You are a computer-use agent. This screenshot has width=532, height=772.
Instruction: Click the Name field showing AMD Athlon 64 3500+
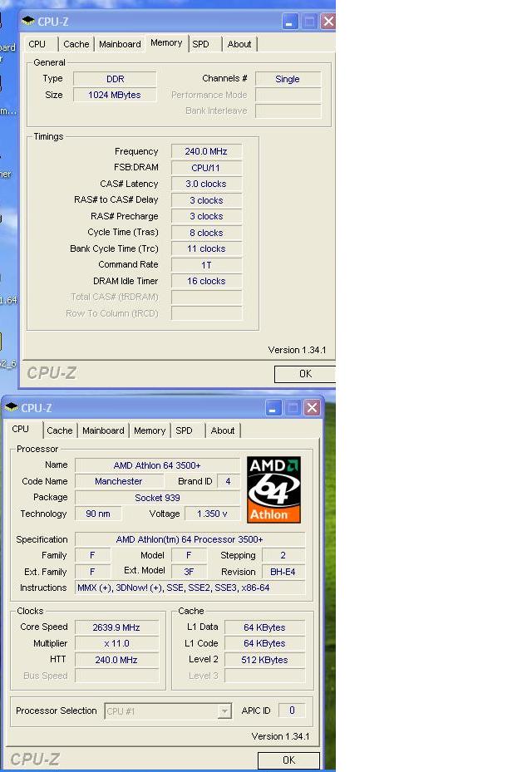pyautogui.click(x=157, y=465)
